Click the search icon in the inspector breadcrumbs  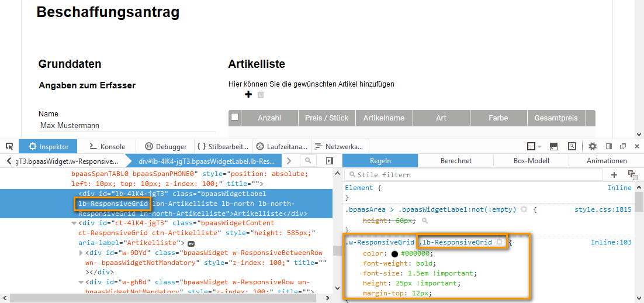click(x=309, y=161)
